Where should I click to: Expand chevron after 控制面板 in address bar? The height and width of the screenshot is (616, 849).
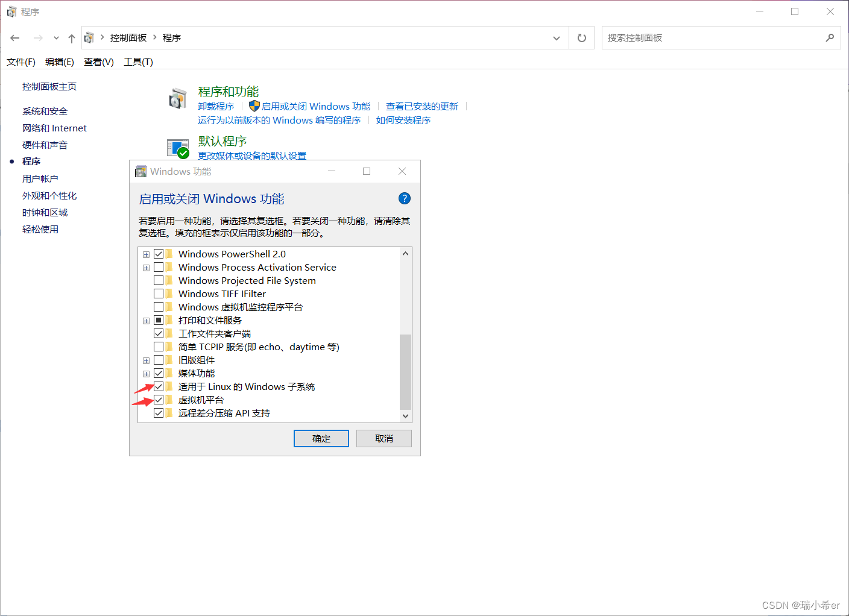[155, 37]
